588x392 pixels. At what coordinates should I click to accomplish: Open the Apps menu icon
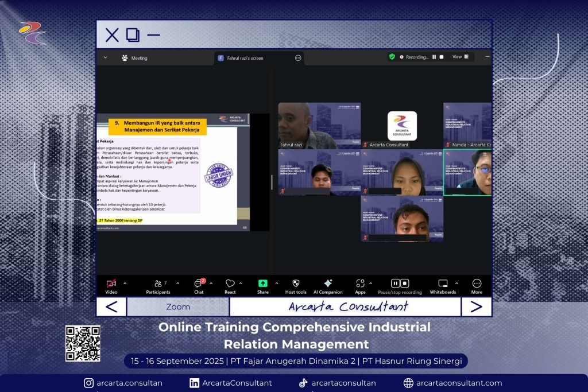click(x=360, y=284)
